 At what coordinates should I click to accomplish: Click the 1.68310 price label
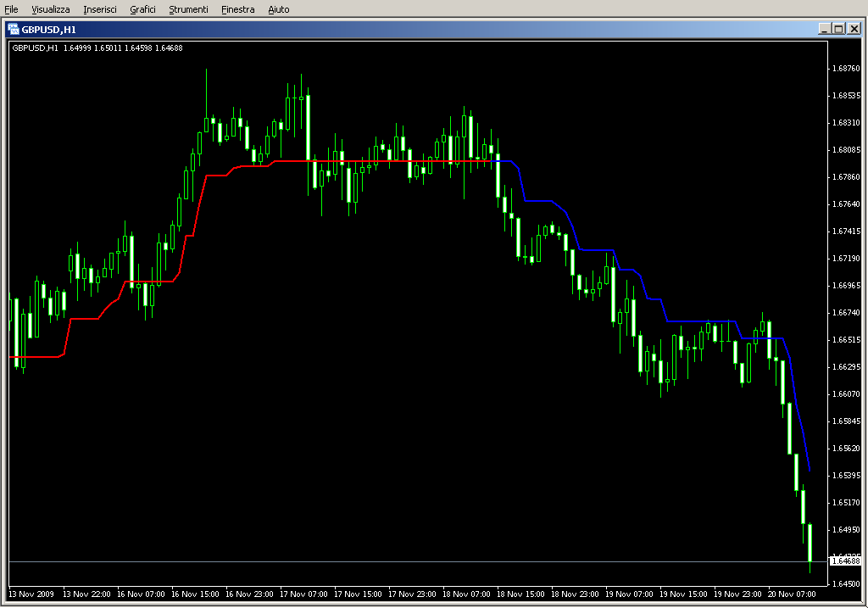click(x=847, y=123)
